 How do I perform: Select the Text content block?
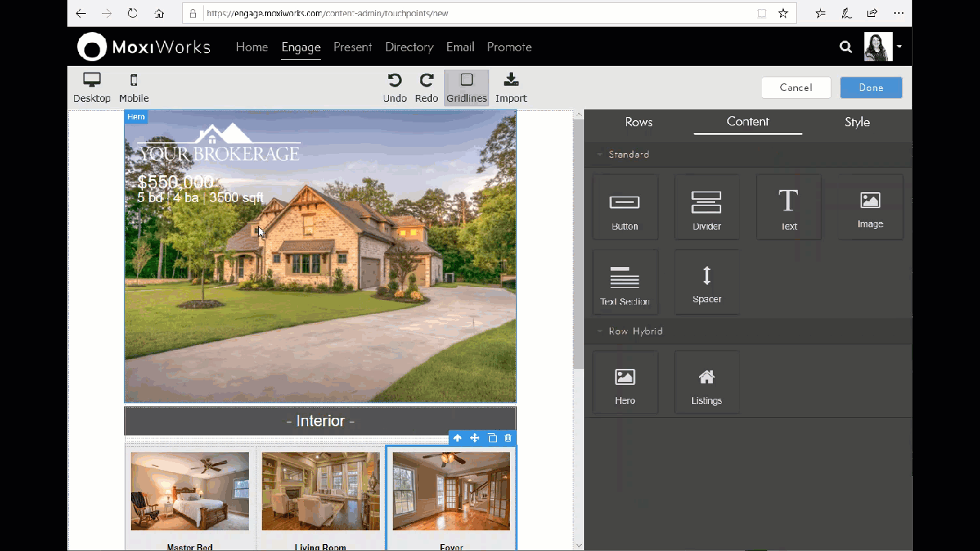pyautogui.click(x=788, y=207)
